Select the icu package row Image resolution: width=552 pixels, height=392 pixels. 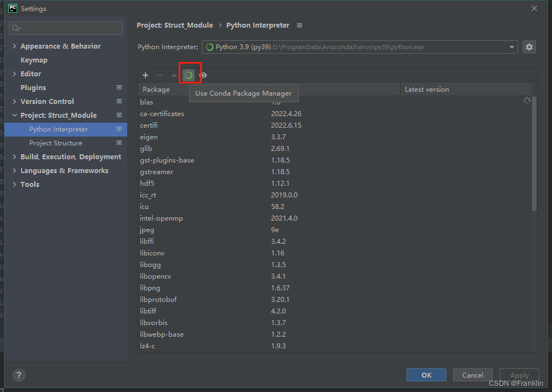coord(335,207)
